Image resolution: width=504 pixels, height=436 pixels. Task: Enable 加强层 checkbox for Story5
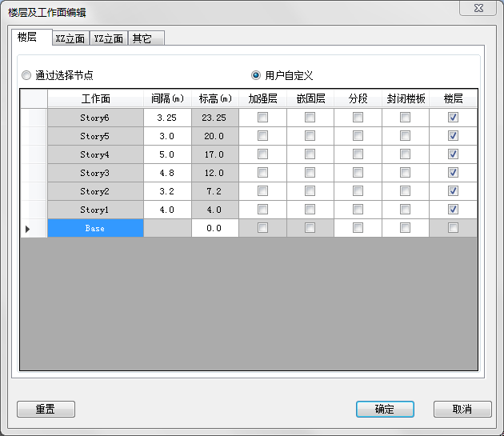262,136
